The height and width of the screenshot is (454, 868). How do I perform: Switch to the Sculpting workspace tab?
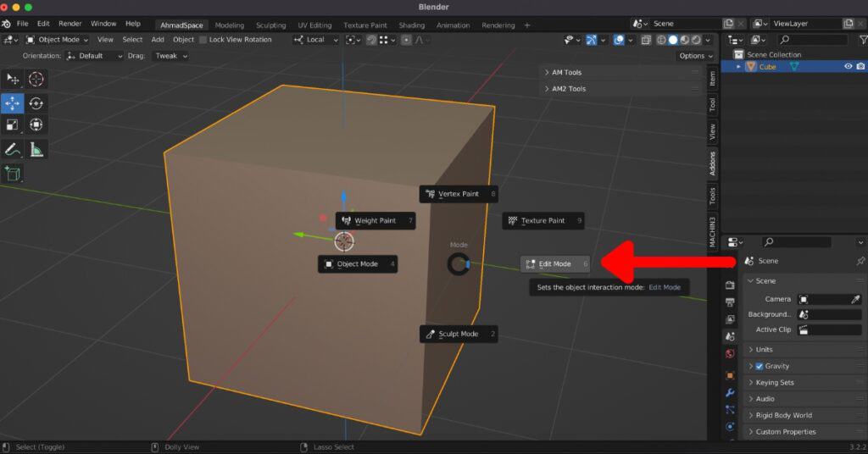[271, 25]
